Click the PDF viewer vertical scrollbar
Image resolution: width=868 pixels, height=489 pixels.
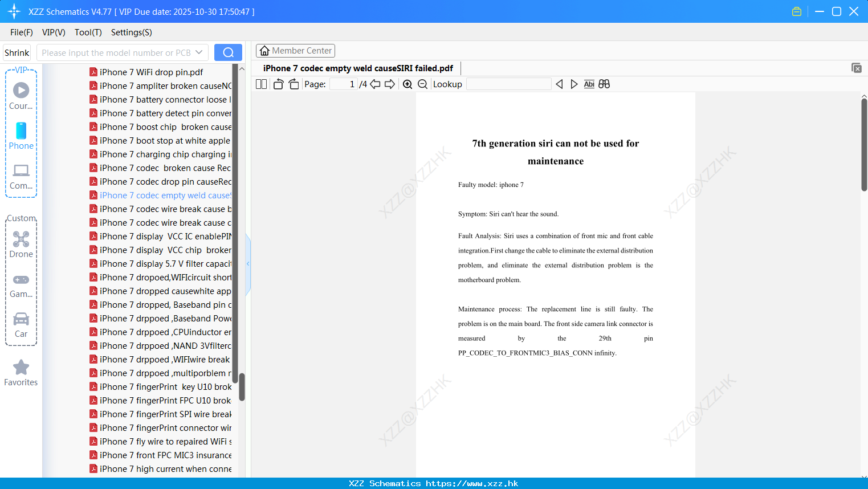[864, 145]
